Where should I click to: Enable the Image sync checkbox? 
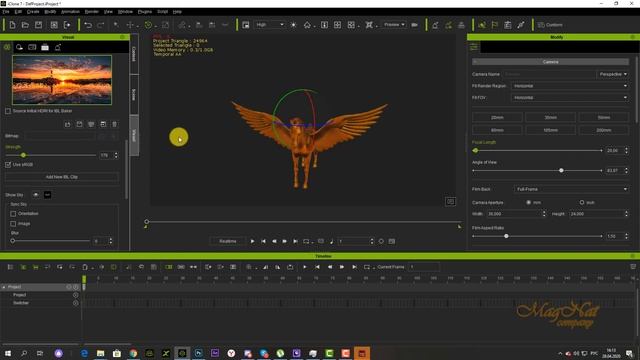pos(13,224)
